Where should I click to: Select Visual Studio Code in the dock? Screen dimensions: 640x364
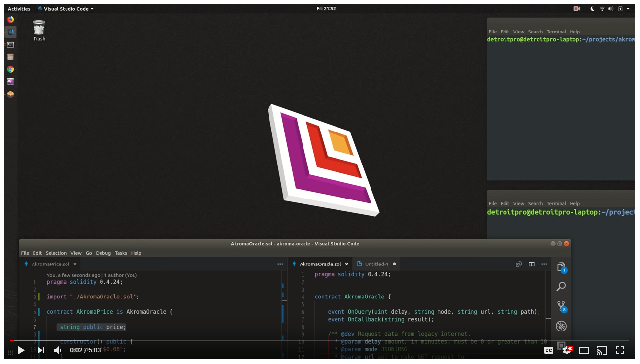pyautogui.click(x=10, y=32)
